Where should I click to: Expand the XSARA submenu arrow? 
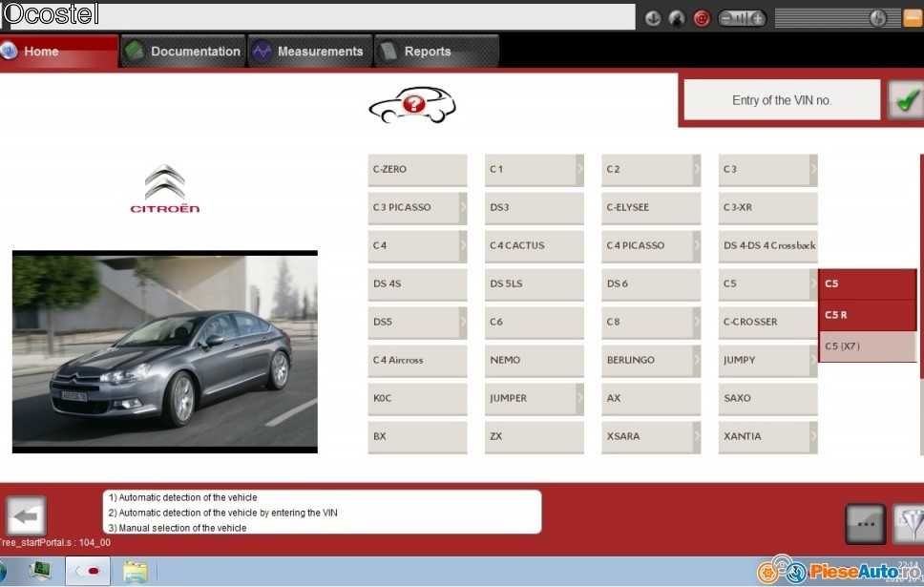(x=697, y=437)
